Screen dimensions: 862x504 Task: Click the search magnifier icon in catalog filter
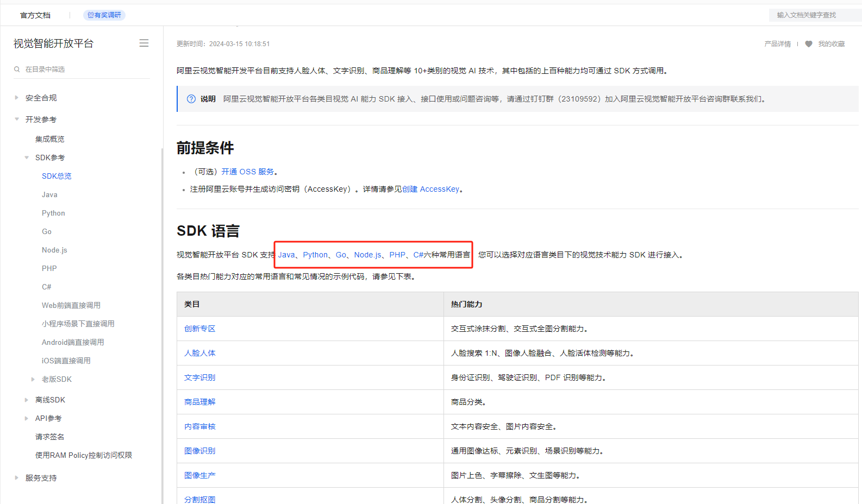click(x=17, y=69)
